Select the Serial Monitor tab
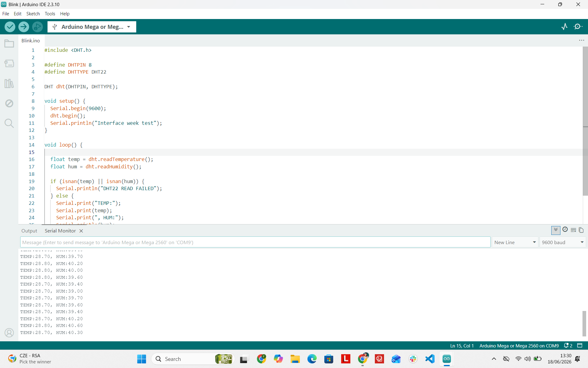The image size is (588, 368). tap(60, 231)
